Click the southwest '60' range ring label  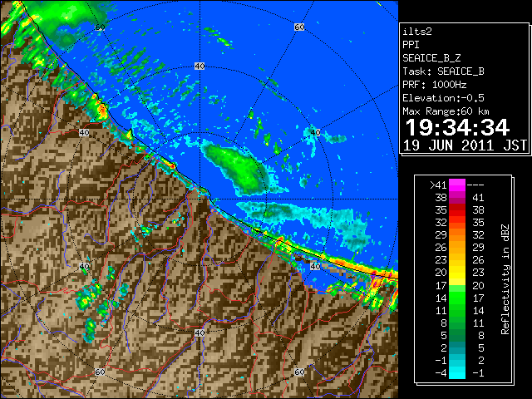point(100,372)
